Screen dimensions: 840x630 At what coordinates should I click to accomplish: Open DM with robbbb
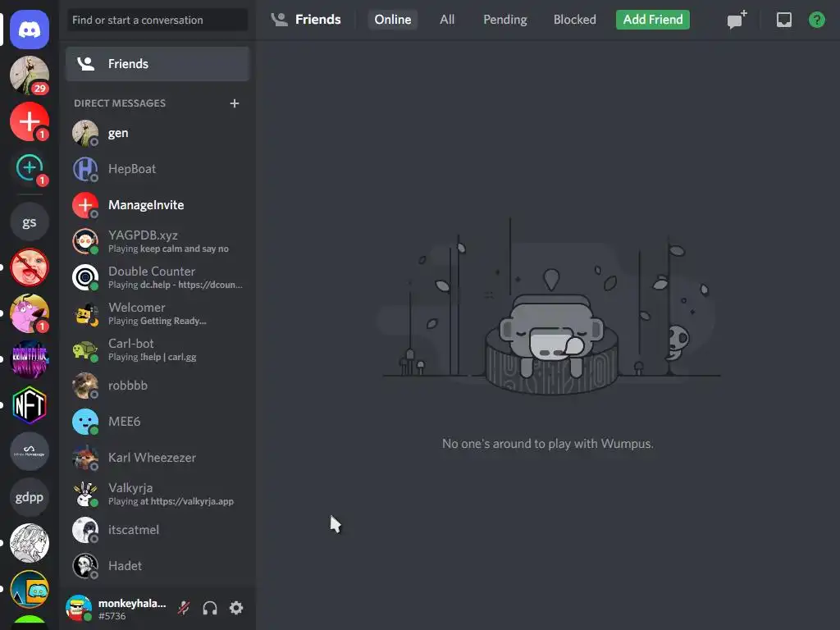[x=157, y=386]
